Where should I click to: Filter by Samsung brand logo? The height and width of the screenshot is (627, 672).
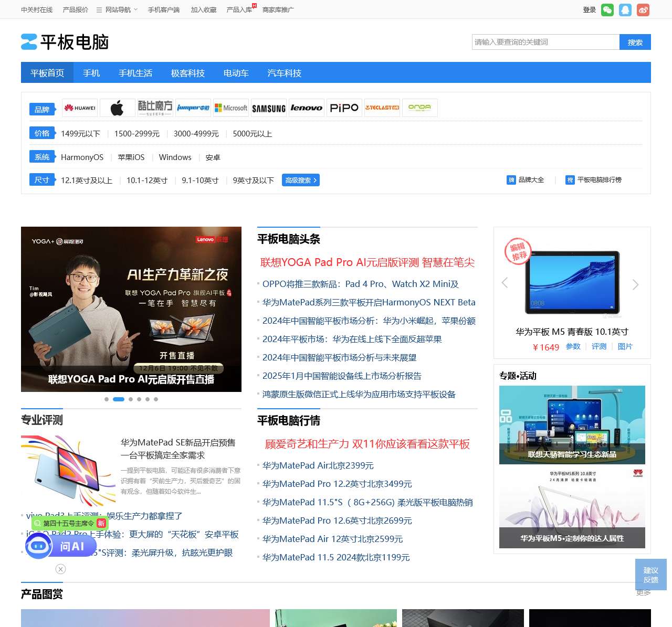[269, 108]
